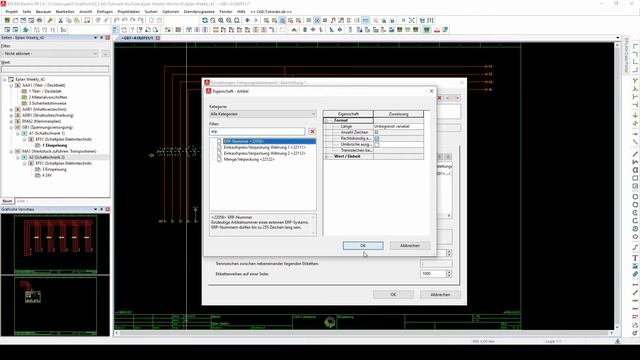Click the Unbegrenzt variabel Länge value cell
Screen dimensions: 640x360
[x=398, y=127]
